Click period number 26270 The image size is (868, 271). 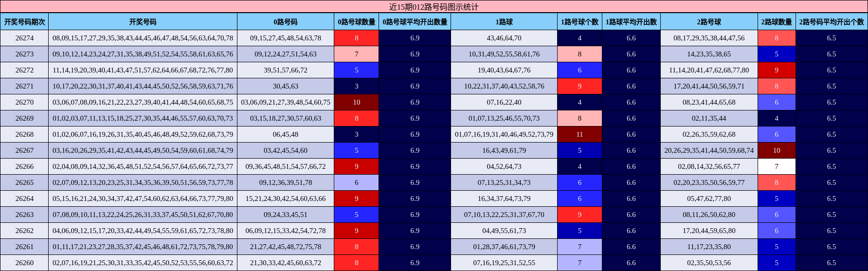(x=24, y=102)
